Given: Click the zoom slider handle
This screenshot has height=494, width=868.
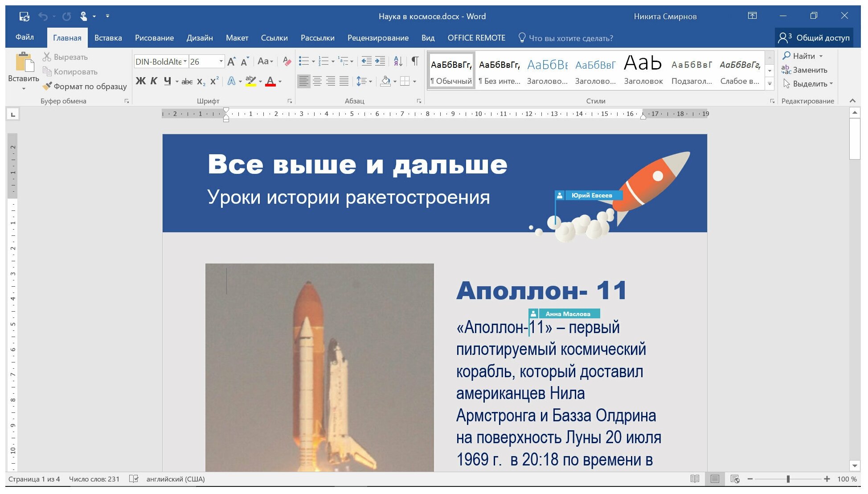Looking at the screenshot, I should click(x=788, y=479).
